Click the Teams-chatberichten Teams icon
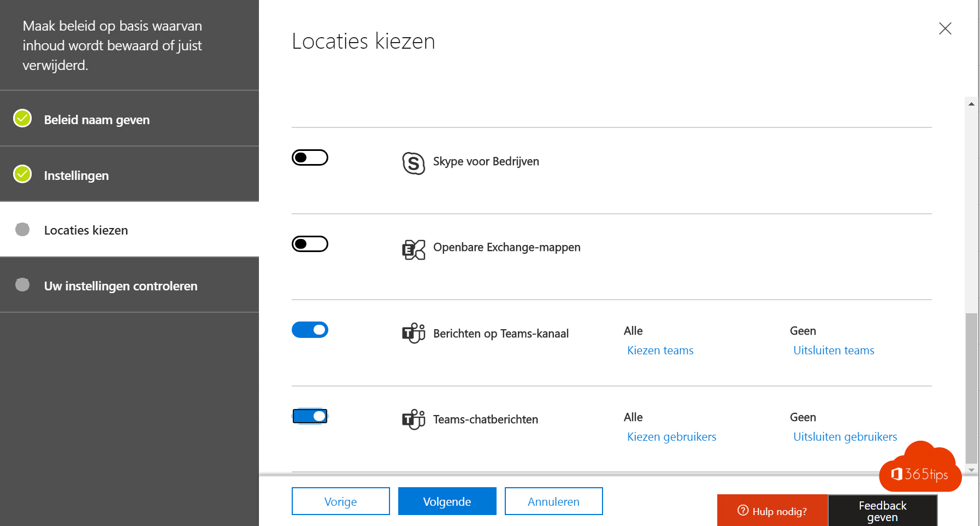This screenshot has width=980, height=526. [414, 419]
